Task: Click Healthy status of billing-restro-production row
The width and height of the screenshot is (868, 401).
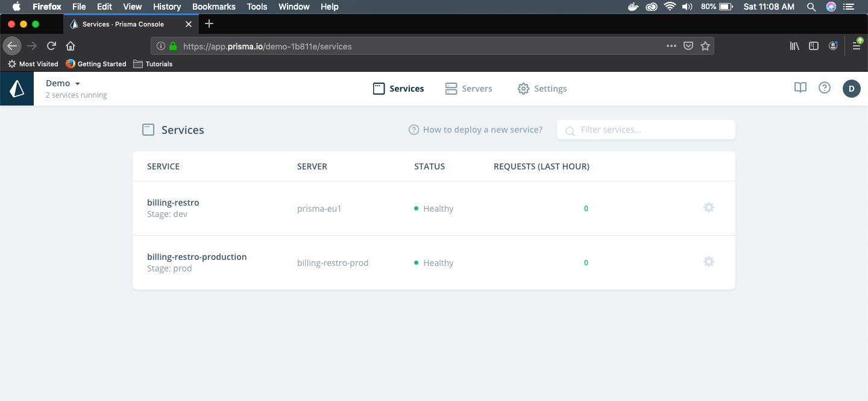Action: (434, 263)
